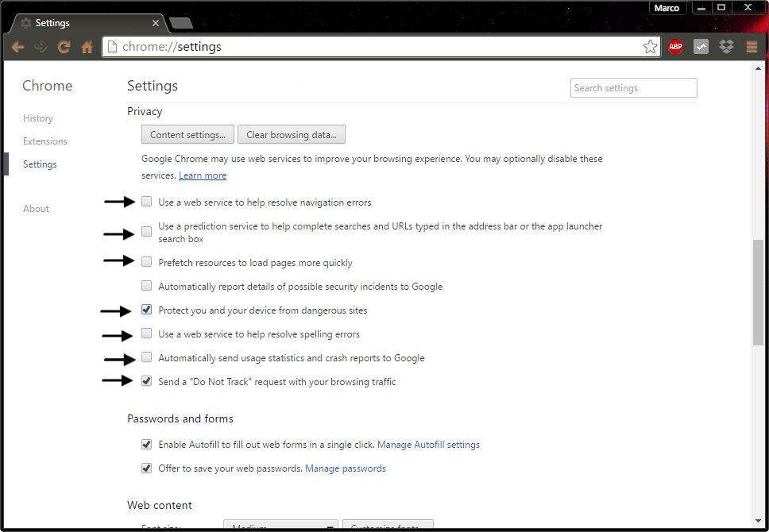Uncheck offer to save web passwords

click(x=147, y=468)
